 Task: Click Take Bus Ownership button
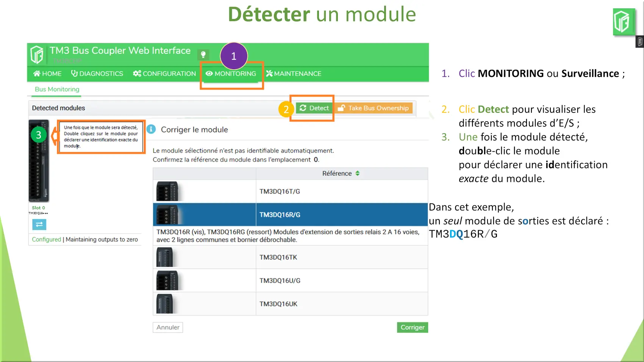point(373,108)
